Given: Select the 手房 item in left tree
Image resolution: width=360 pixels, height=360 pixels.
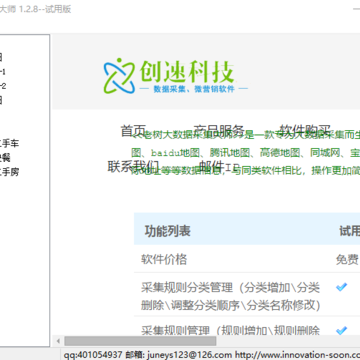Looking at the screenshot, I should click(9, 172).
